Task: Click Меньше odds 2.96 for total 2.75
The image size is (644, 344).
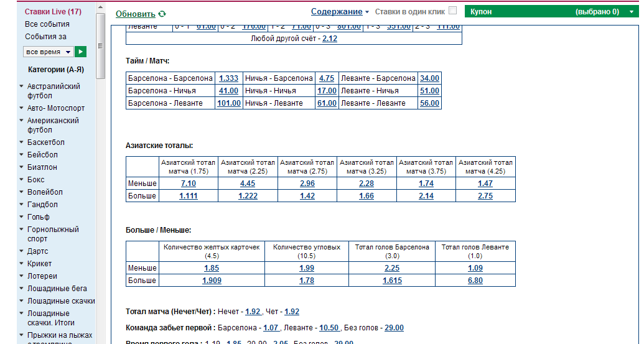Action: (307, 184)
